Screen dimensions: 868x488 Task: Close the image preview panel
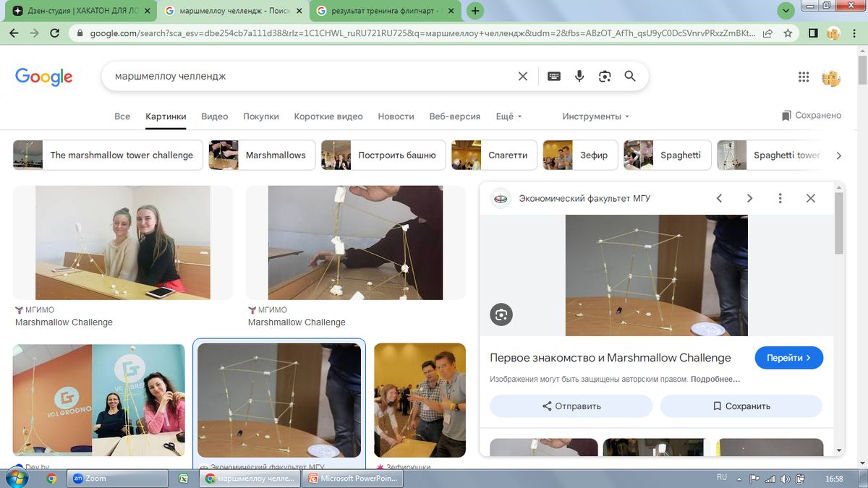[810, 198]
